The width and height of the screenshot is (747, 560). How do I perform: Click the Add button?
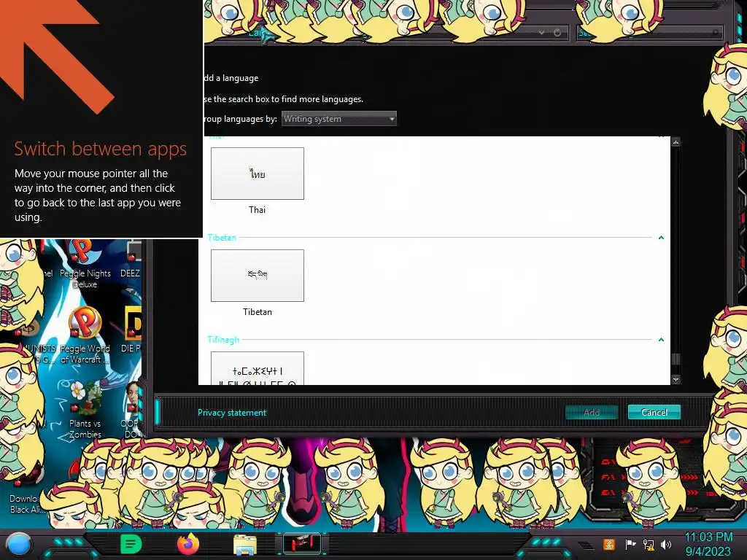tap(591, 412)
